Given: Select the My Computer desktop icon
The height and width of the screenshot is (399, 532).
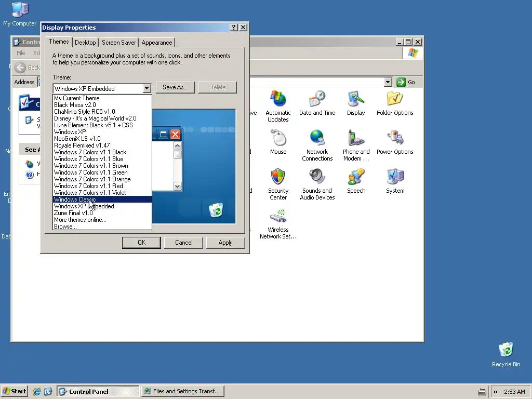Looking at the screenshot, I should click(x=20, y=14).
